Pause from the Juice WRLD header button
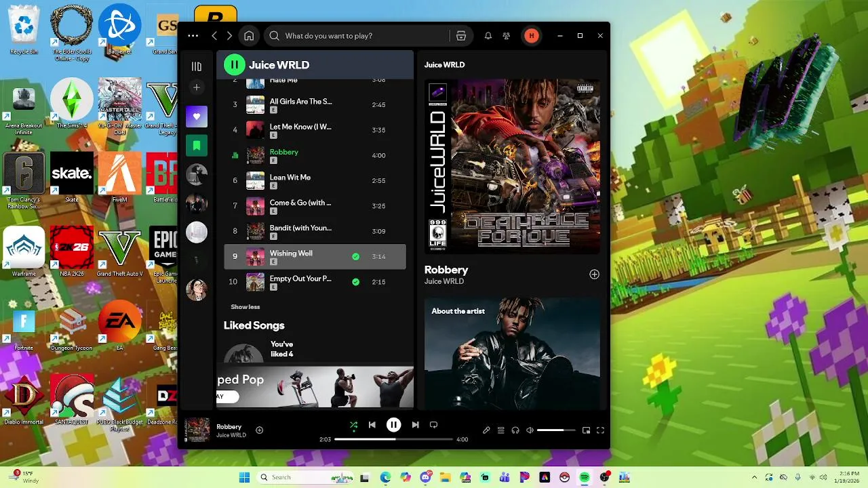Image resolution: width=868 pixels, height=488 pixels. pyautogui.click(x=235, y=65)
